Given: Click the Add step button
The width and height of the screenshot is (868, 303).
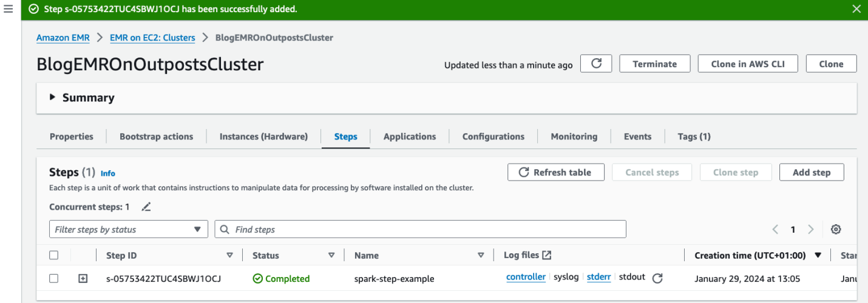Looking at the screenshot, I should 812,172.
